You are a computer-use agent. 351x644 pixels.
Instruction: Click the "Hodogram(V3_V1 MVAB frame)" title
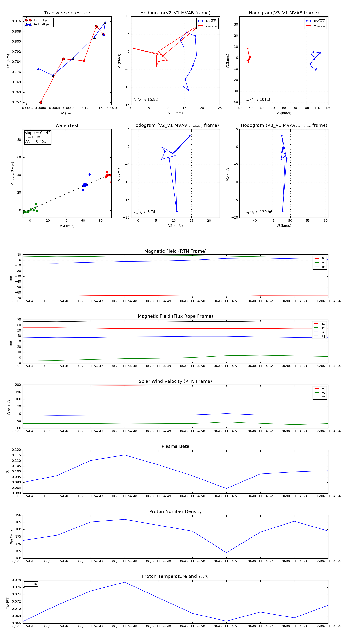tap(284, 13)
